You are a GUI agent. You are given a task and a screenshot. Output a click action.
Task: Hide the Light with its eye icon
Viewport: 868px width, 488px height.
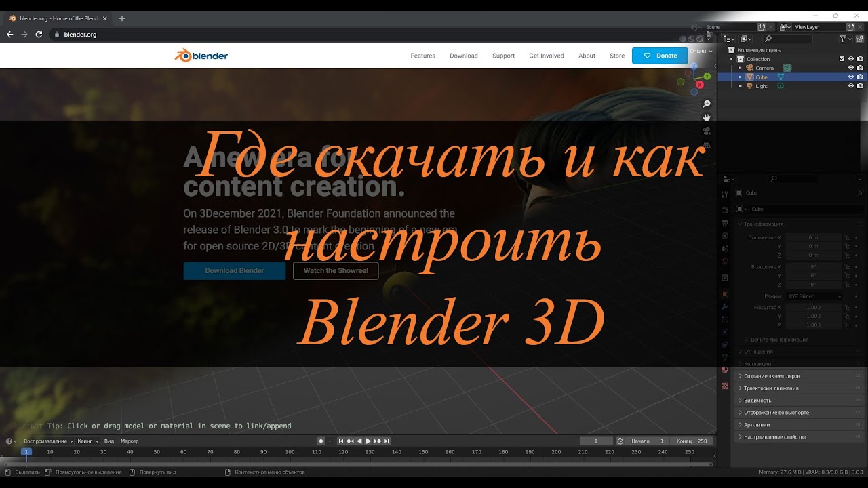[851, 86]
